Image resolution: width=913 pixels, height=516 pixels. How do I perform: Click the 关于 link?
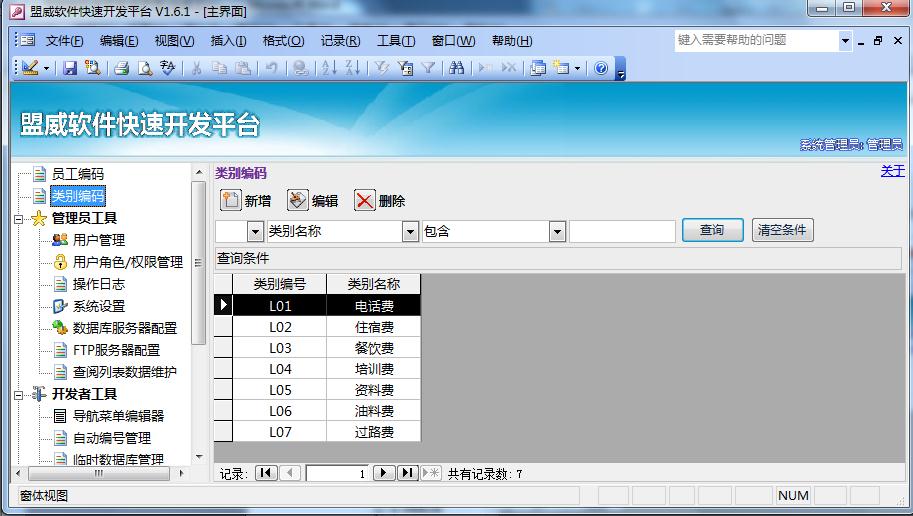[892, 171]
